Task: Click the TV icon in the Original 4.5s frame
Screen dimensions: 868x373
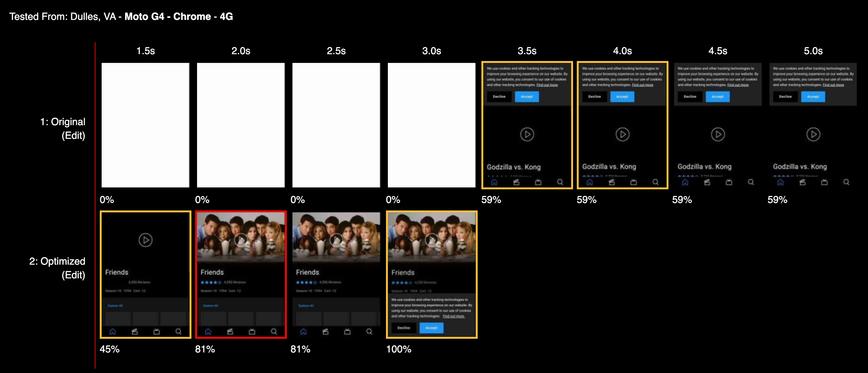Action: [729, 182]
